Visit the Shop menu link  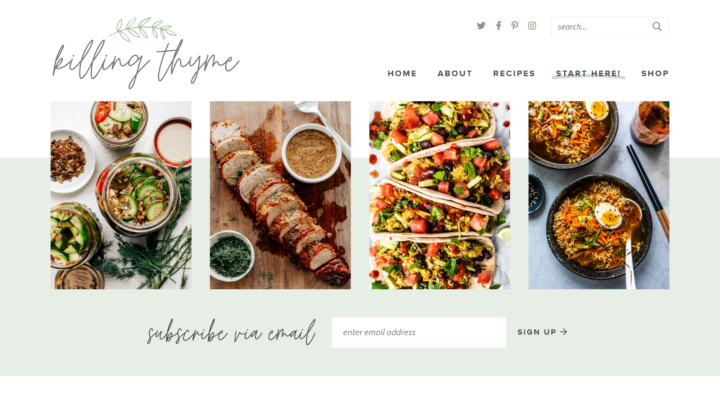tap(655, 73)
